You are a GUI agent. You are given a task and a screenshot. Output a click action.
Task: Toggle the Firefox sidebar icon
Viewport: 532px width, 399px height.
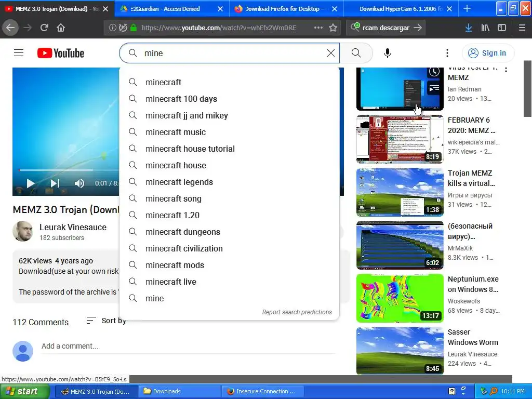tap(502, 28)
